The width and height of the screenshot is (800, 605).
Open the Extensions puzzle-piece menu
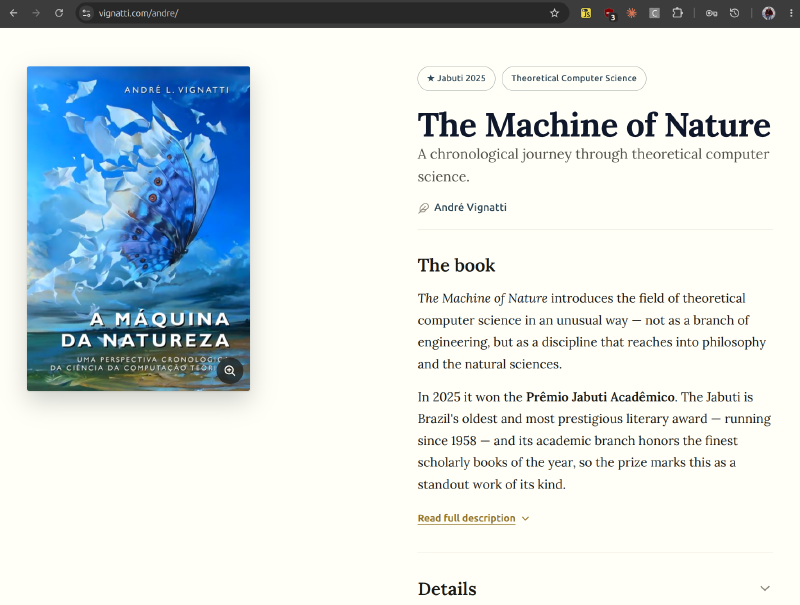click(x=678, y=13)
